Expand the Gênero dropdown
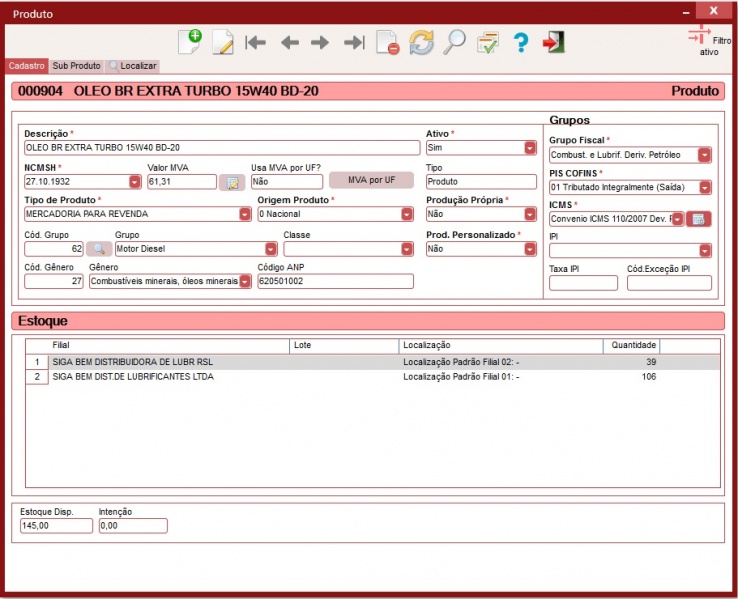 245,281
